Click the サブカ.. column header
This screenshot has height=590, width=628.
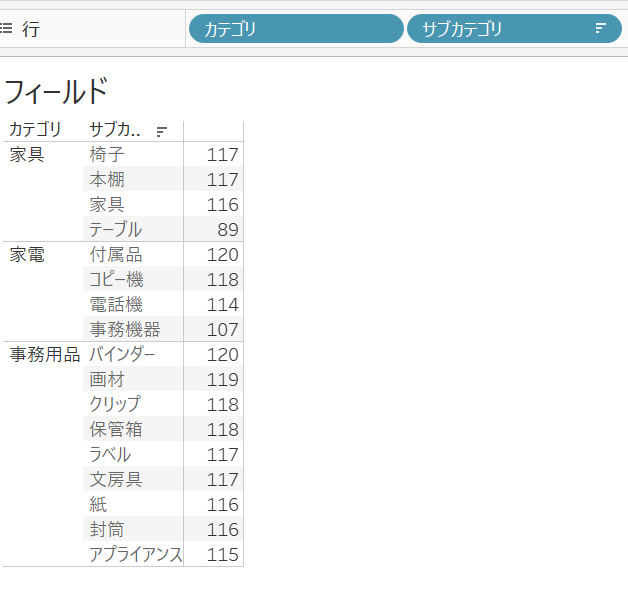(x=115, y=130)
